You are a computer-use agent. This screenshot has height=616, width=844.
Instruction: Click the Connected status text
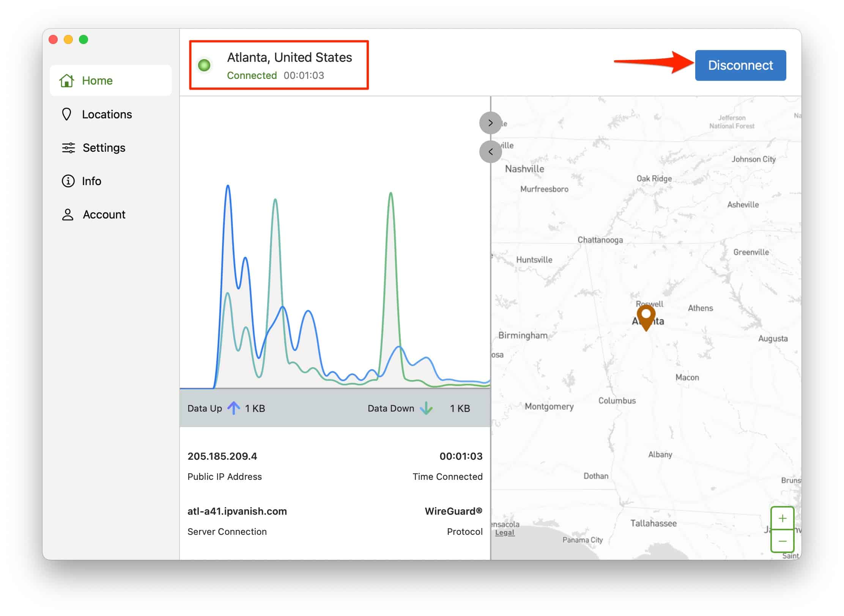[252, 75]
